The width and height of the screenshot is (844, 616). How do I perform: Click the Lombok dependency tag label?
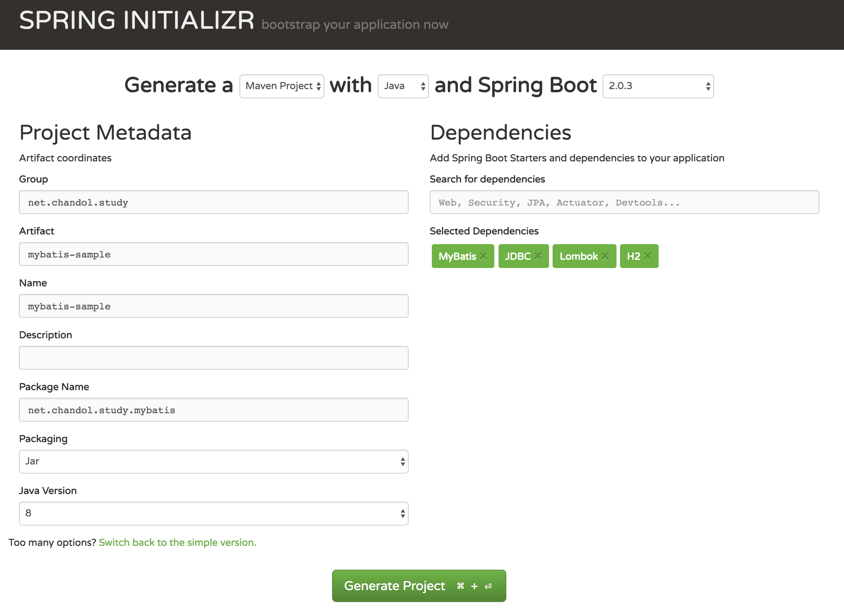[x=578, y=256]
